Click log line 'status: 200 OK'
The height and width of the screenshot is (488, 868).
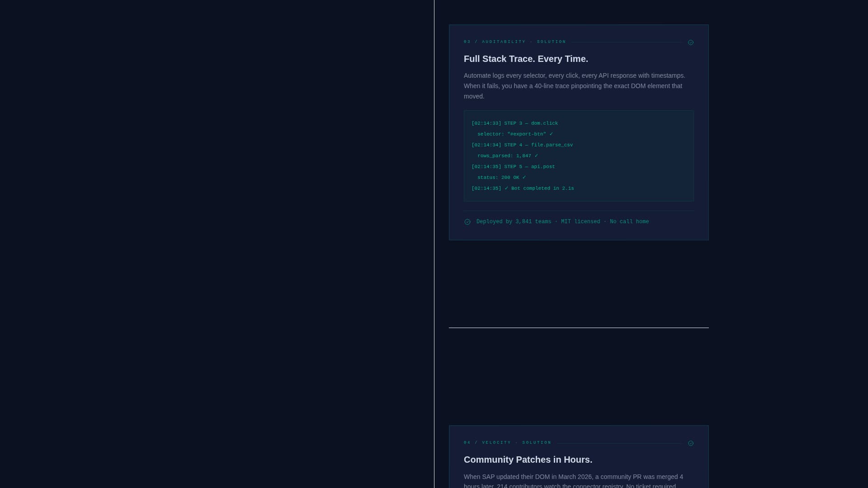point(502,178)
